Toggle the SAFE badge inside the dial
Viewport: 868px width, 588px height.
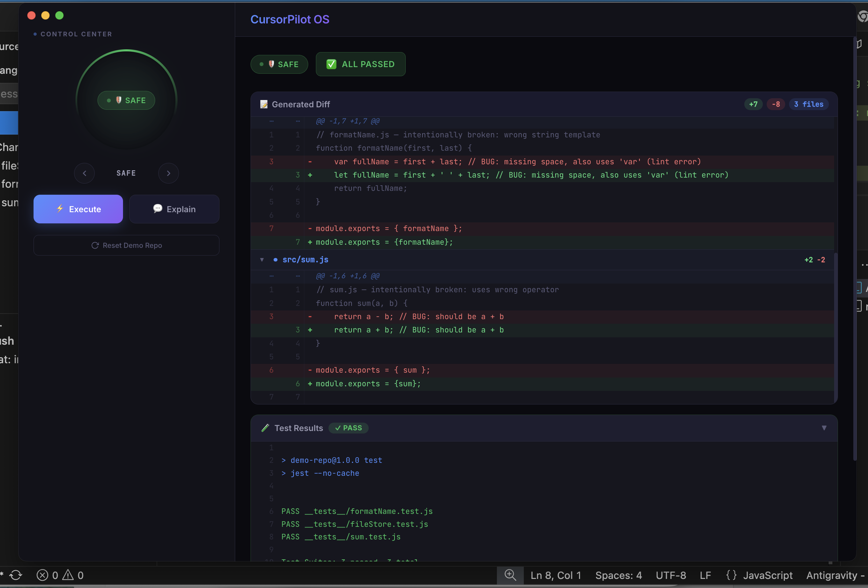tap(126, 100)
